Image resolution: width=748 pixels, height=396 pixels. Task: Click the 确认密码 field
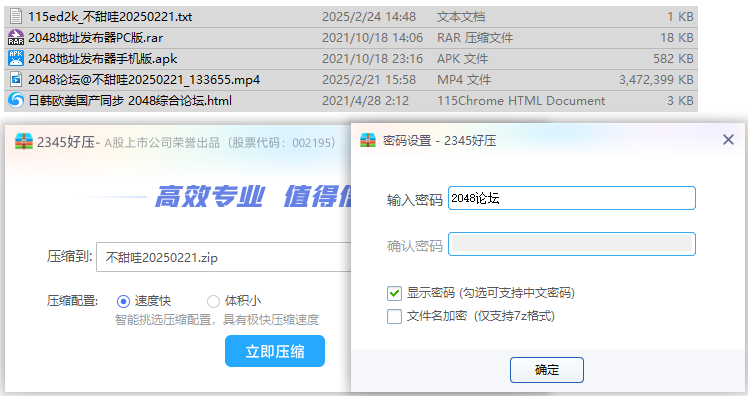571,244
